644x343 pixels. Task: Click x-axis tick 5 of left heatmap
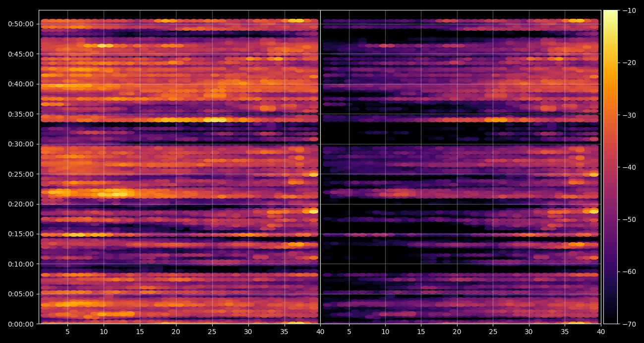click(x=67, y=332)
